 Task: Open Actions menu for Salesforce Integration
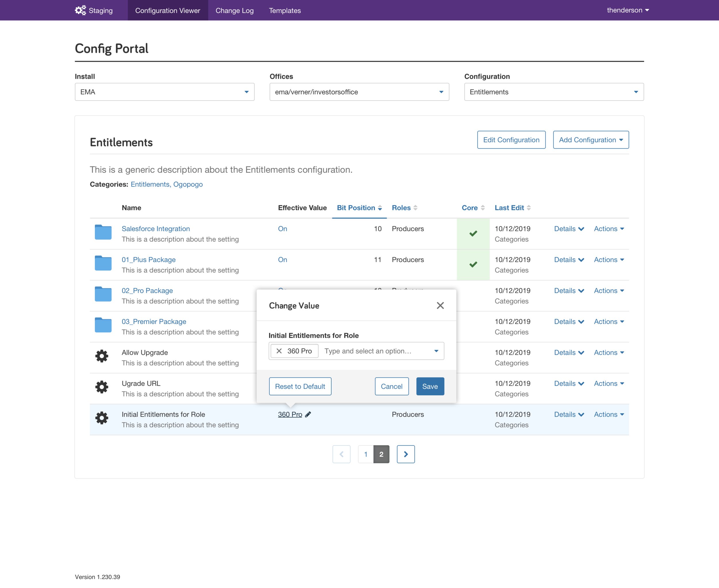(x=609, y=229)
